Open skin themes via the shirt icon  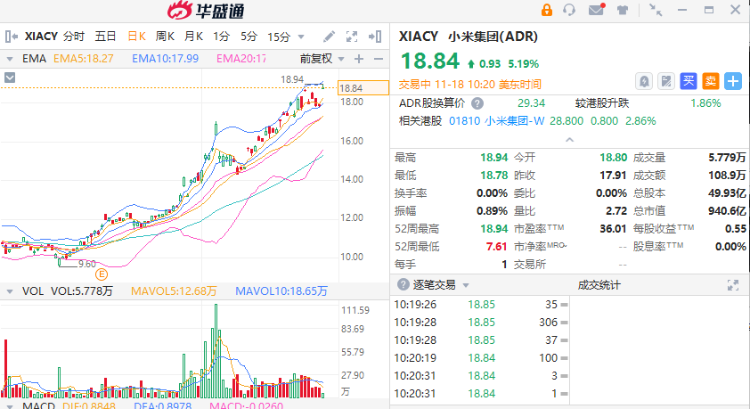(x=622, y=10)
